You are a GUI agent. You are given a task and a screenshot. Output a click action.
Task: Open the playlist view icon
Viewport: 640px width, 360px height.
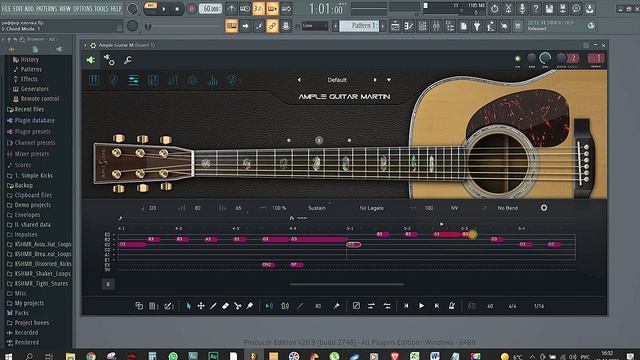point(395,26)
